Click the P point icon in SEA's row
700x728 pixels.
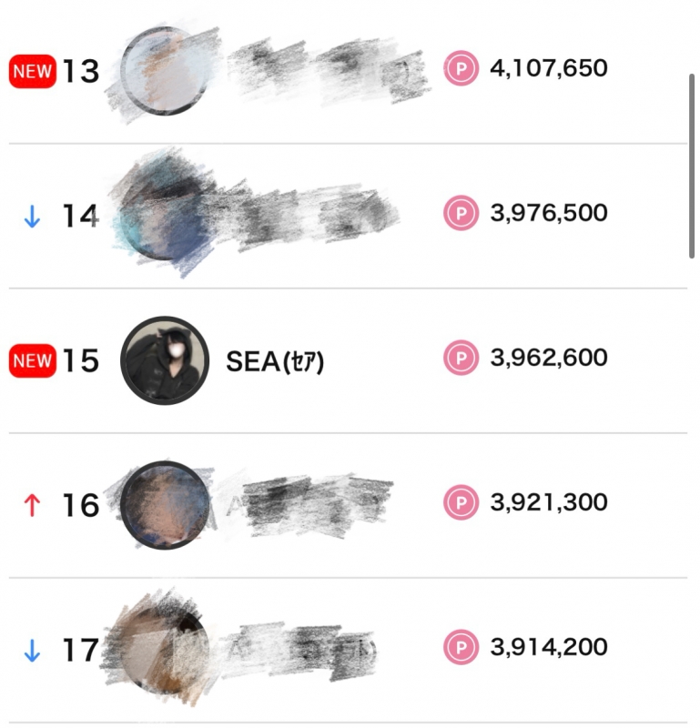click(x=462, y=358)
